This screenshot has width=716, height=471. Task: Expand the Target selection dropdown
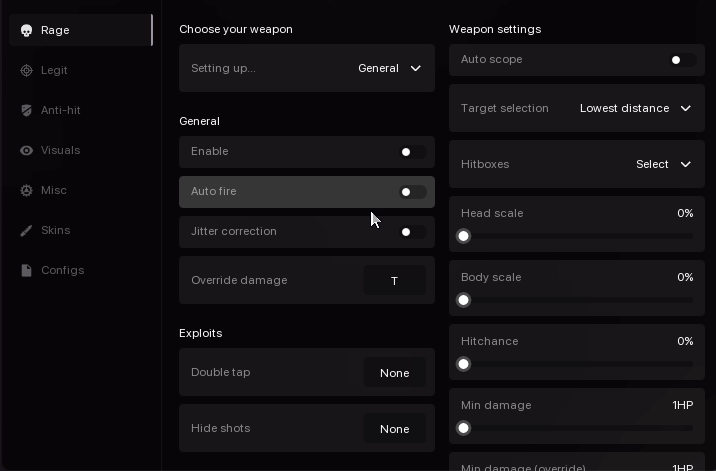pyautogui.click(x=635, y=108)
